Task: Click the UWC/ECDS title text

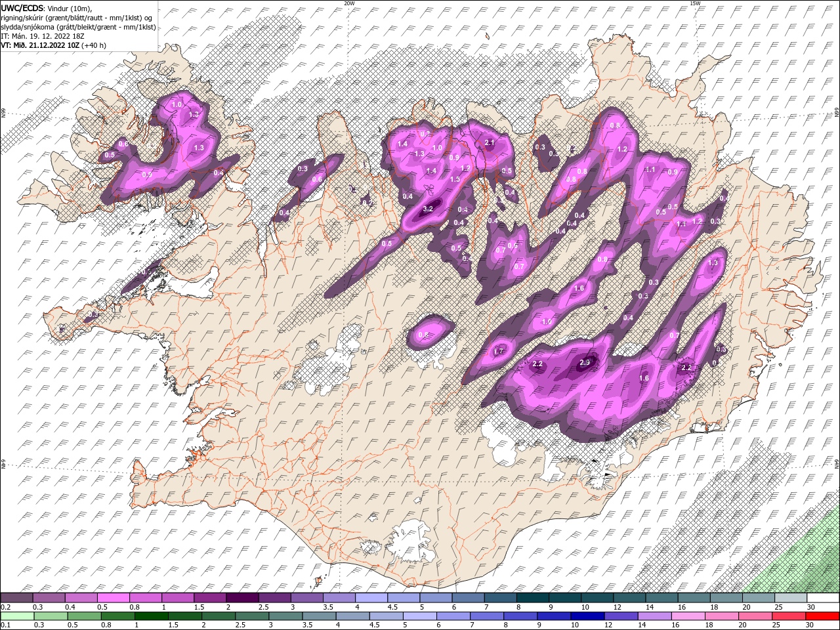Action: point(22,7)
